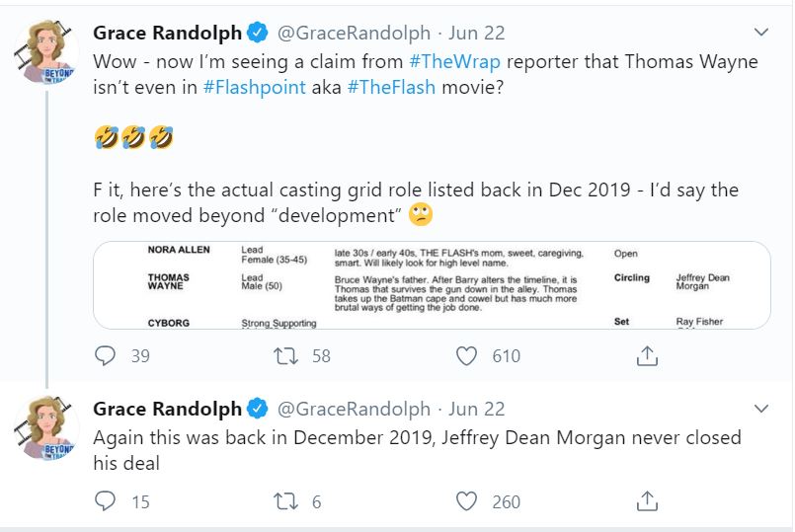Retweet the Thomas Wayne casting tweet

(285, 355)
